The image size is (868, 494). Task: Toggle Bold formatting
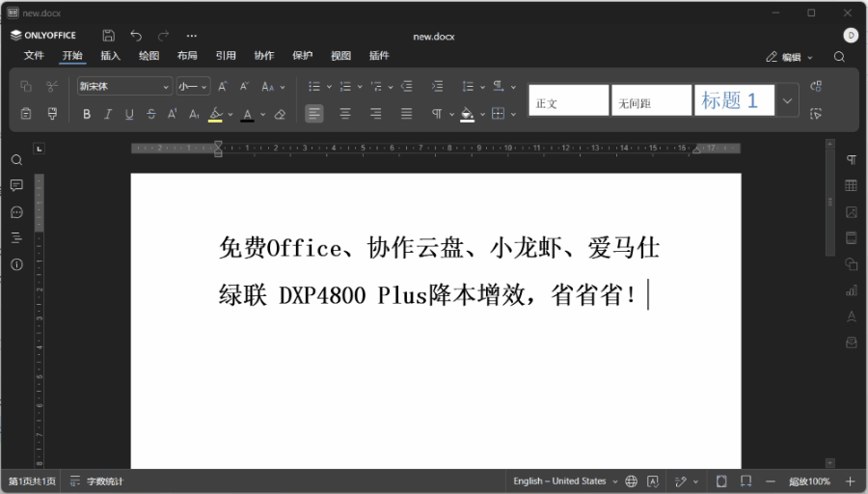(86, 114)
